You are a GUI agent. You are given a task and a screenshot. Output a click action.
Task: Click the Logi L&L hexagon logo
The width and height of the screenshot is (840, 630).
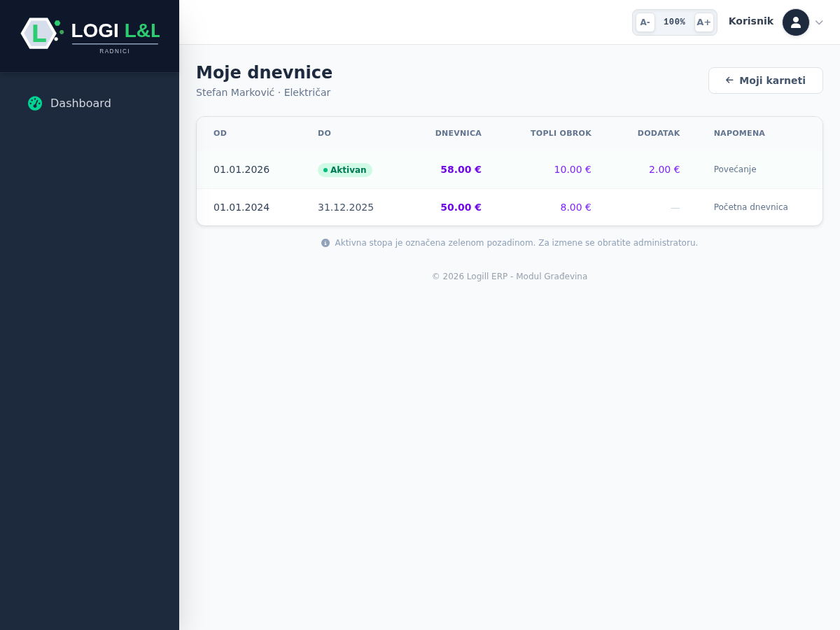pos(38,33)
